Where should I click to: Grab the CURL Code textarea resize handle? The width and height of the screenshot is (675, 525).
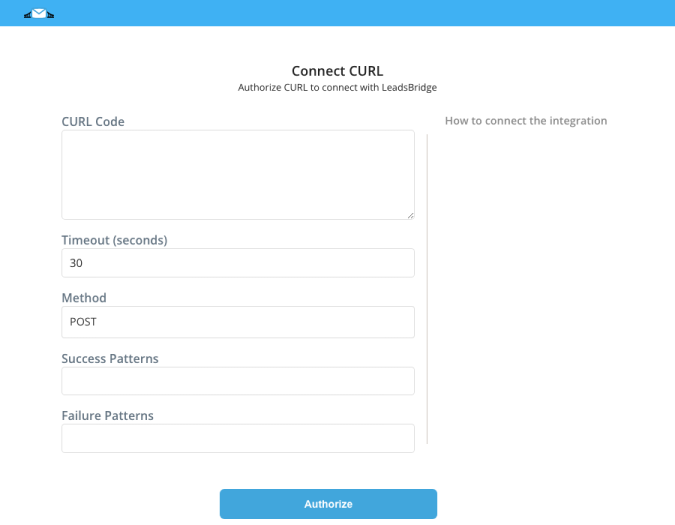pyautogui.click(x=411, y=216)
